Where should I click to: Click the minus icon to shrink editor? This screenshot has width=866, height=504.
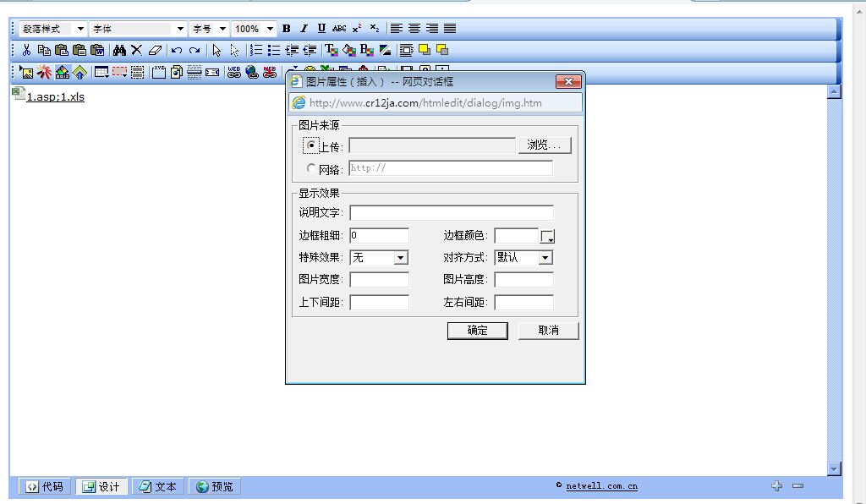click(x=798, y=485)
